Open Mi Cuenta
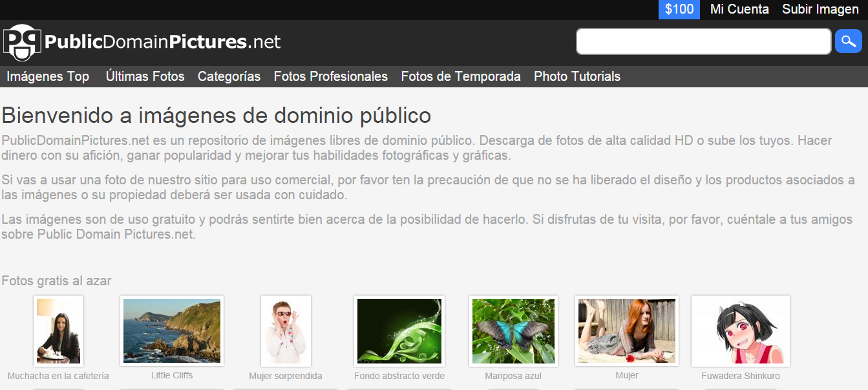The image size is (868, 390). [x=739, y=9]
